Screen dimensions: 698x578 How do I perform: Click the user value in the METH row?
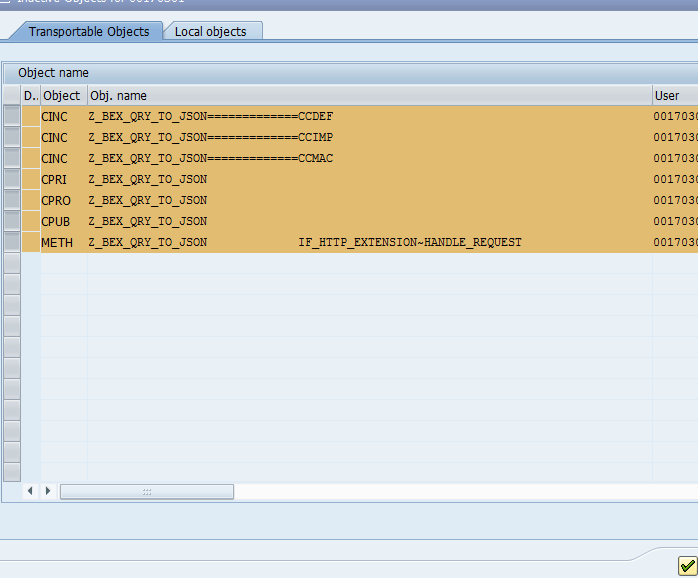675,242
